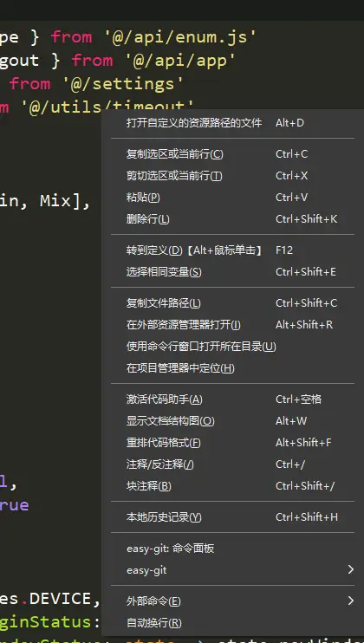This screenshot has height=643, width=364.
Task: Toggle 注释/反注释 menu option
Action: [x=232, y=464]
